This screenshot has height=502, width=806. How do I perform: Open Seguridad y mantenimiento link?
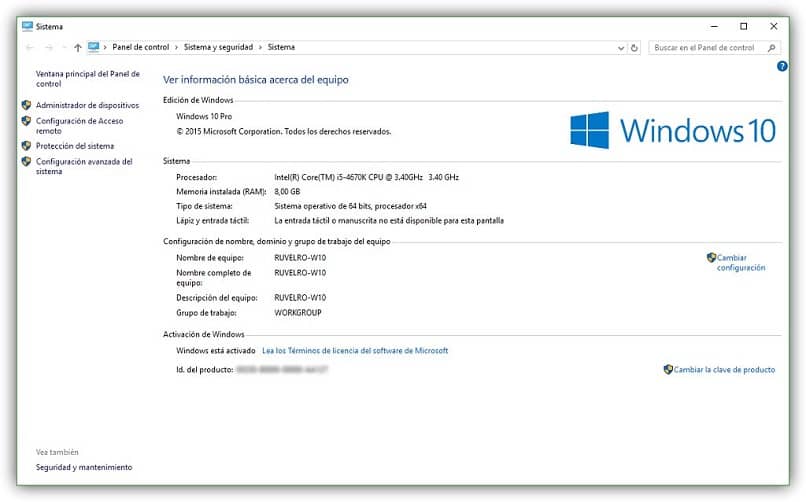point(84,467)
